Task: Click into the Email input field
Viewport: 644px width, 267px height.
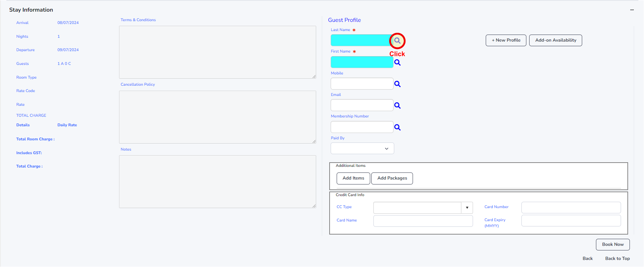Action: click(362, 105)
